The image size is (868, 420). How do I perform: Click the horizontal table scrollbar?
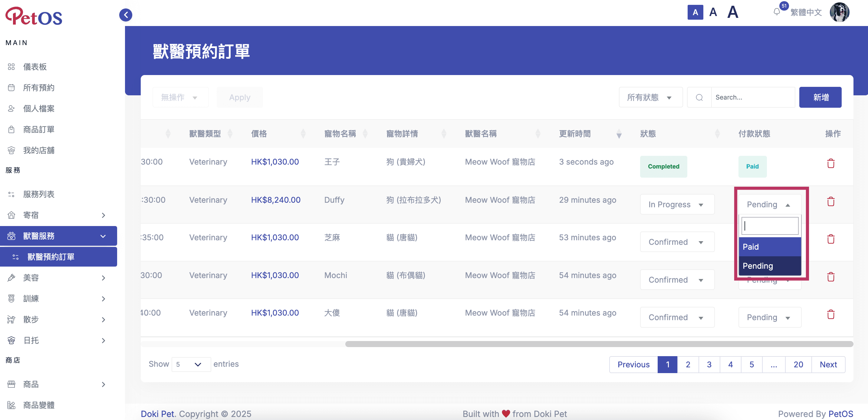[599, 344]
